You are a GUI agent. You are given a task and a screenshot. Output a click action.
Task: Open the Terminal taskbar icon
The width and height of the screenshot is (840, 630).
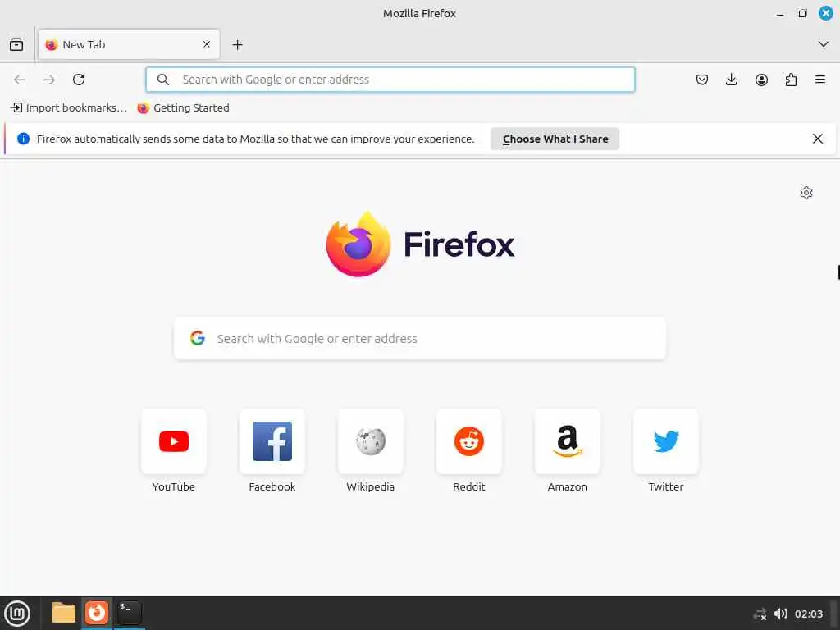point(129,613)
